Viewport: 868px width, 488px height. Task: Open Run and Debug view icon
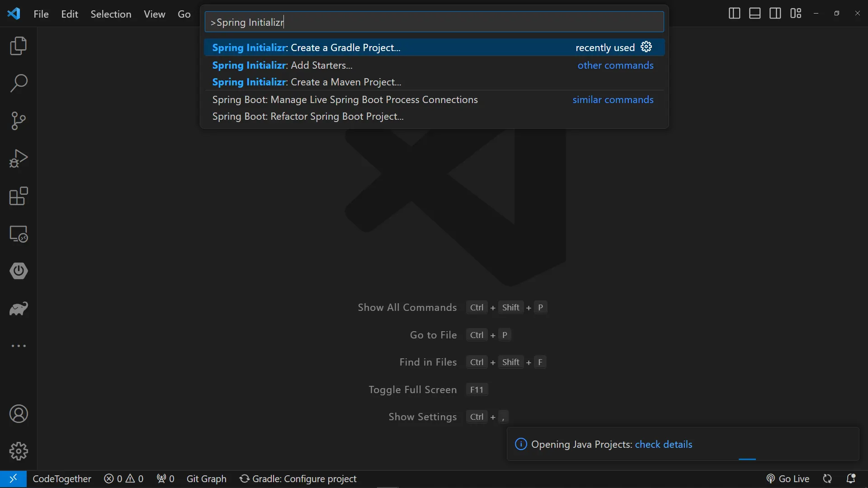tap(19, 159)
